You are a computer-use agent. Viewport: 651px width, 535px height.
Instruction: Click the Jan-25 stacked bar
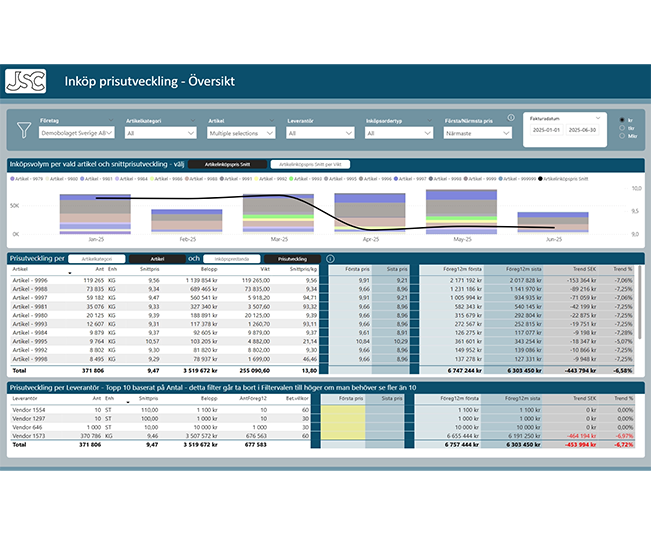point(95,214)
